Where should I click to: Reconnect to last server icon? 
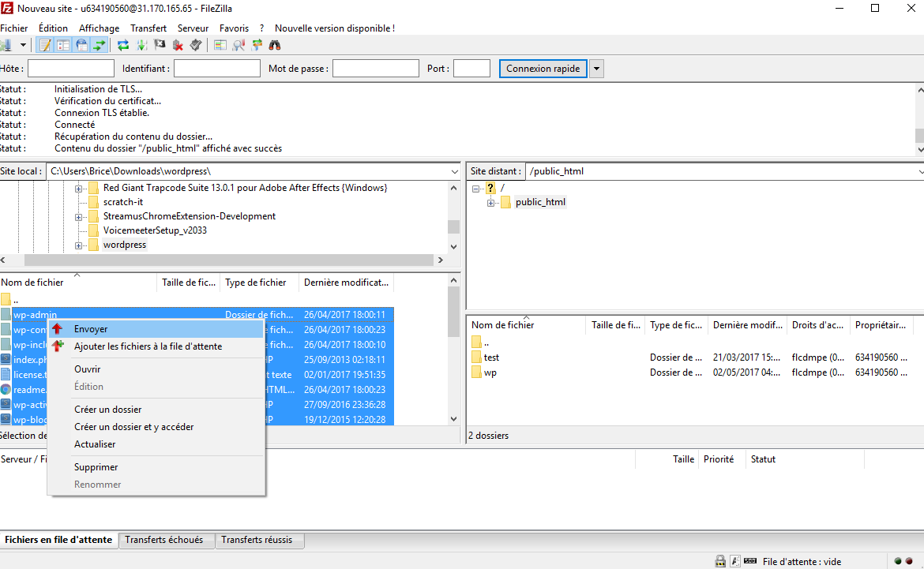(196, 45)
